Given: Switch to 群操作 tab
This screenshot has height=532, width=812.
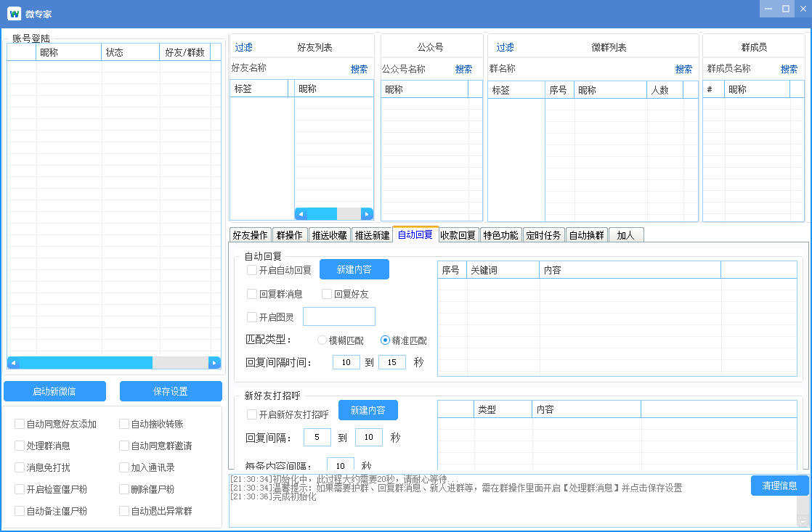Looking at the screenshot, I should point(290,235).
